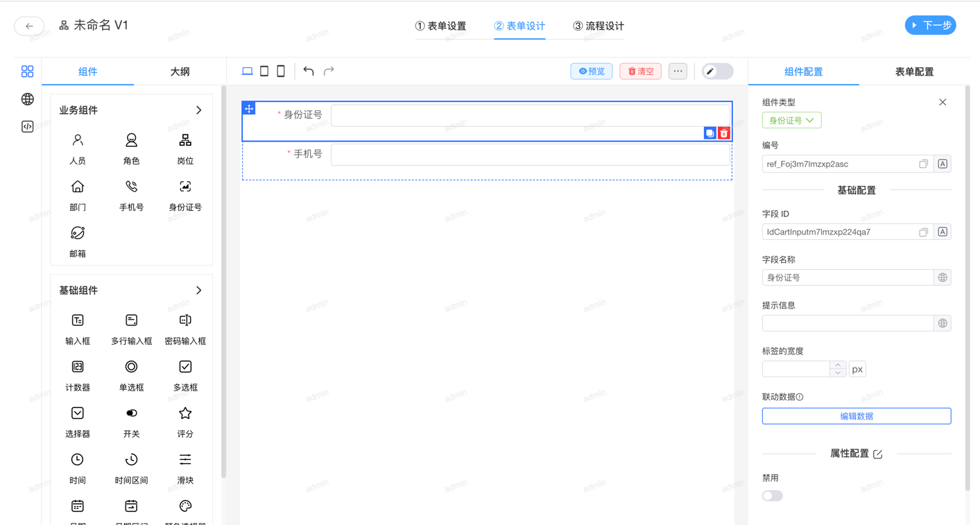Switch to the 大纲 tab
Screen dimensions: 980x525
tap(180, 71)
